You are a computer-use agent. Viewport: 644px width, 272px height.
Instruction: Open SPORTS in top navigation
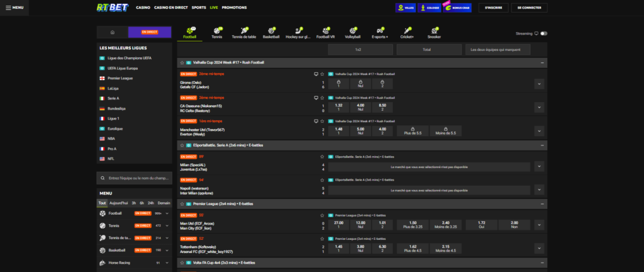199,8
